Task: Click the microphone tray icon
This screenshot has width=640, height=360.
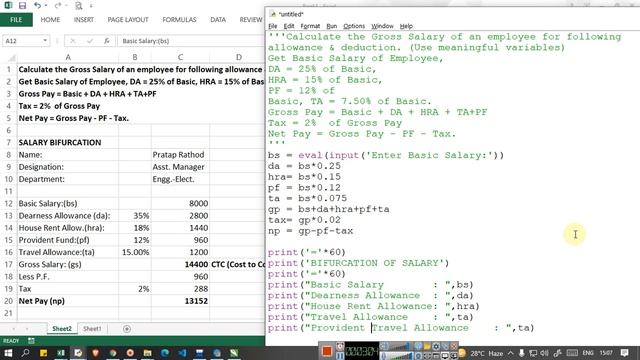Action: coord(521,353)
